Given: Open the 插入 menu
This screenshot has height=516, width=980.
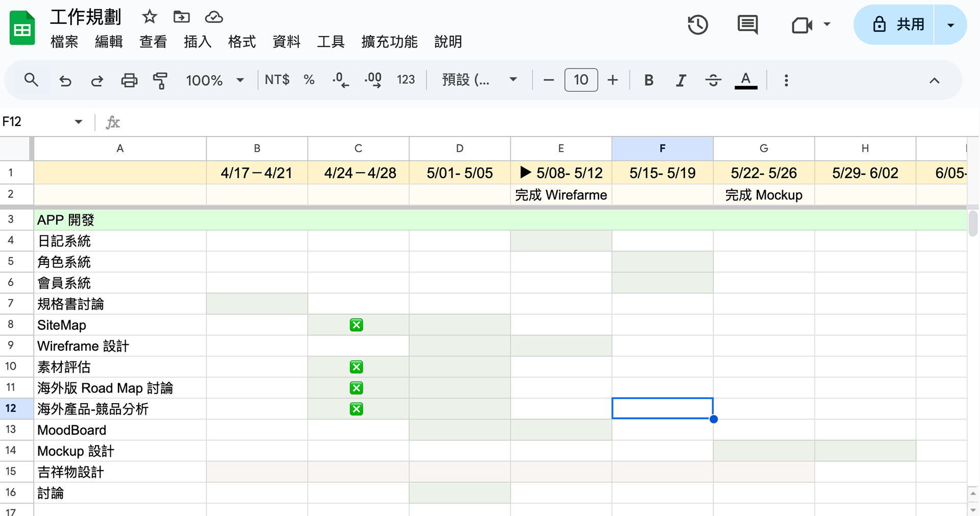Looking at the screenshot, I should point(198,42).
